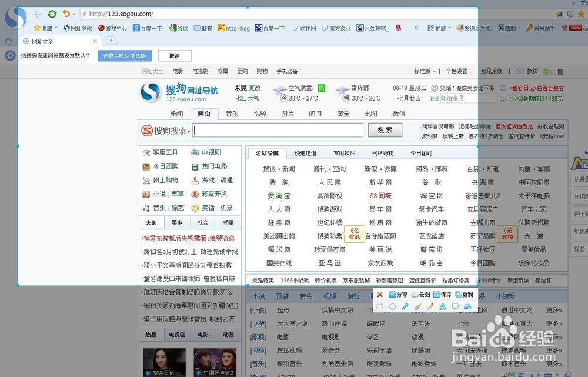This screenshot has height=377, width=588.
Task: Upload capture via 云图 cloud button
Action: (421, 295)
